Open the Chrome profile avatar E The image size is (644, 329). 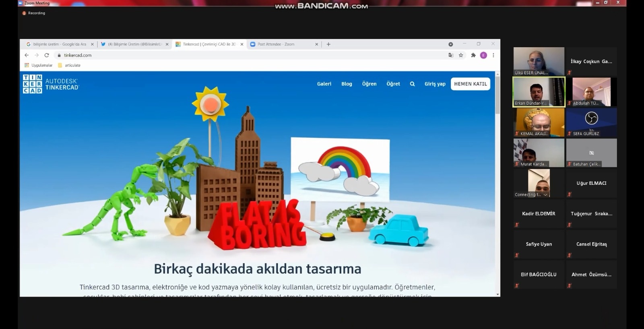click(483, 55)
